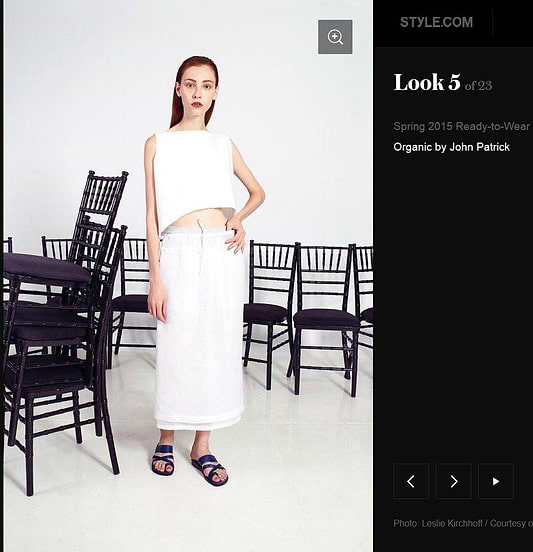Screen dimensions: 533x552
Task: Click the Leslie Kirchhoff photo credit text
Action: (x=463, y=523)
